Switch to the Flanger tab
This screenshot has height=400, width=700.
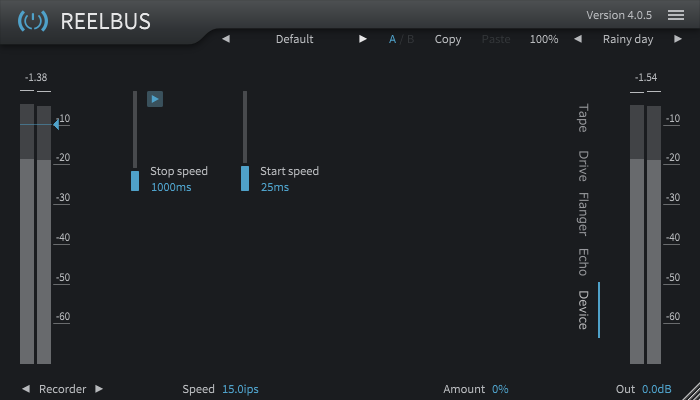point(583,213)
